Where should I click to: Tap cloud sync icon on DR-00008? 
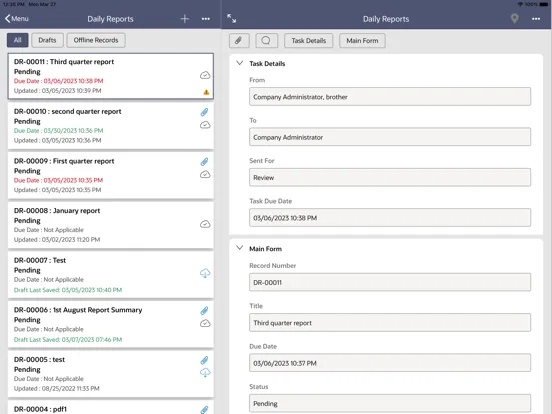[x=205, y=224]
